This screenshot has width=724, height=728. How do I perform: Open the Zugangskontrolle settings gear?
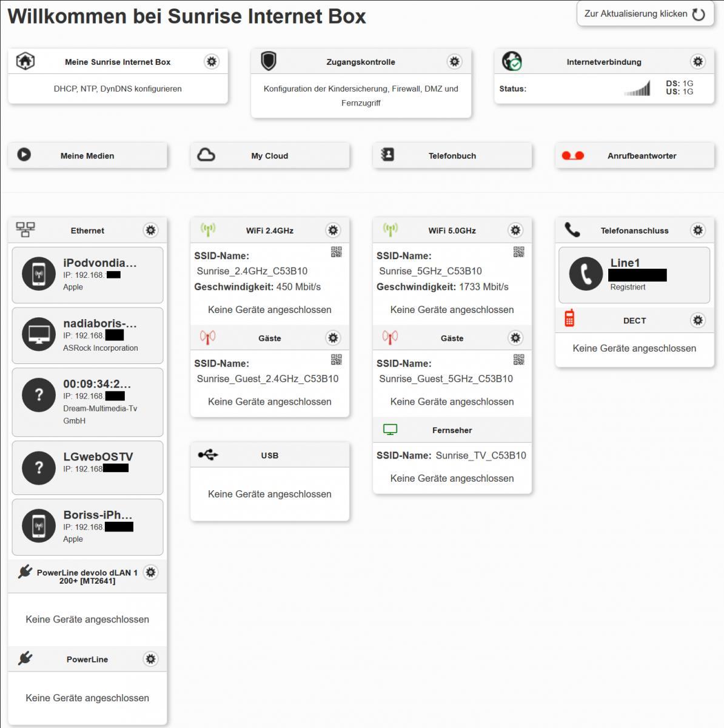click(454, 61)
